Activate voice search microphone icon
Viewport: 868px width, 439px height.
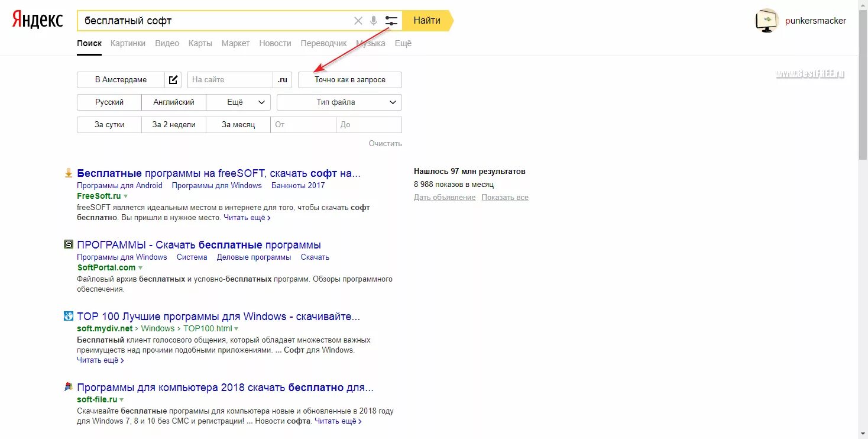coord(374,21)
